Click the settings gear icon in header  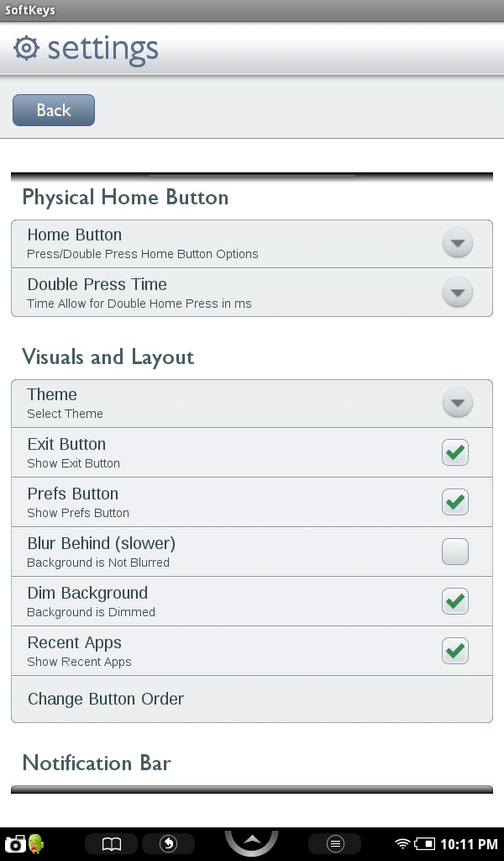click(x=27, y=49)
